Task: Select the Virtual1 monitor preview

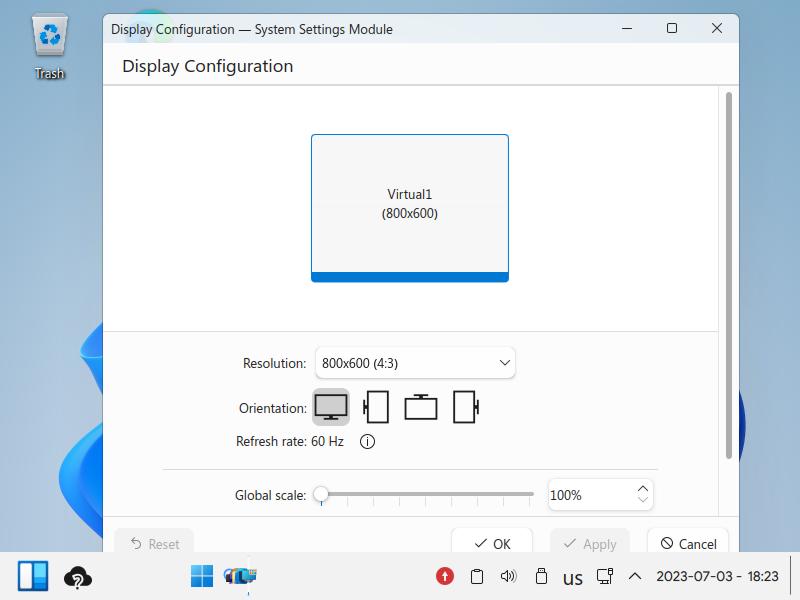Action: [410, 208]
